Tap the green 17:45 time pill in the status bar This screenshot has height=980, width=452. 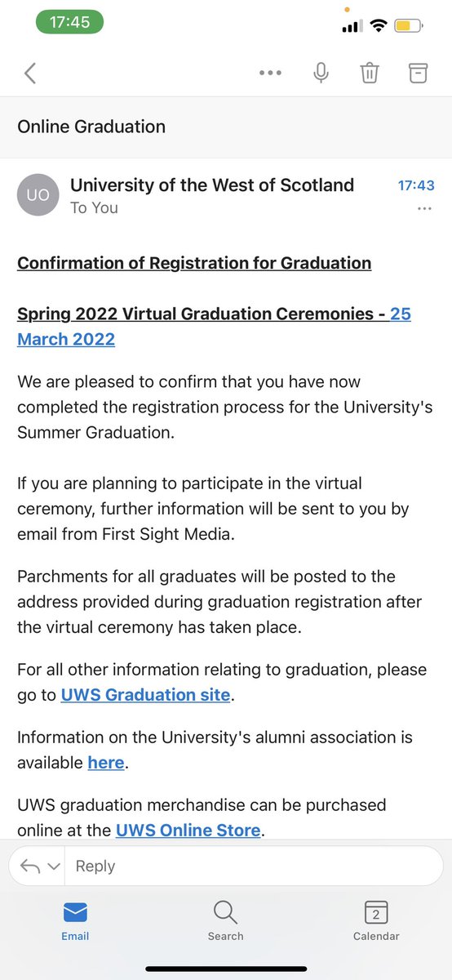pyautogui.click(x=69, y=22)
